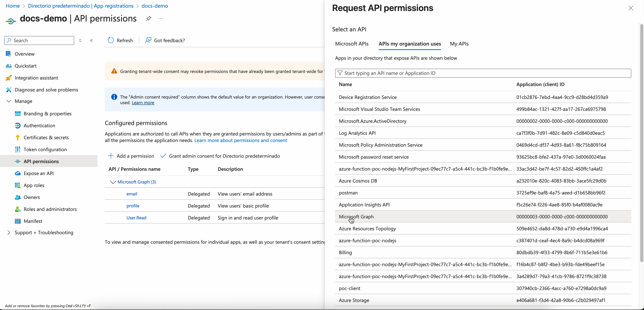
Task: Collapse the Manage section
Action: click(x=9, y=101)
